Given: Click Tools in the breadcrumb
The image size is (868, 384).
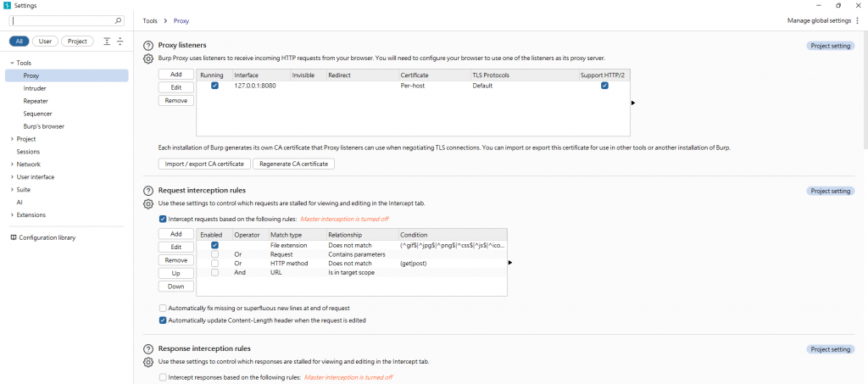Looking at the screenshot, I should click(x=150, y=21).
